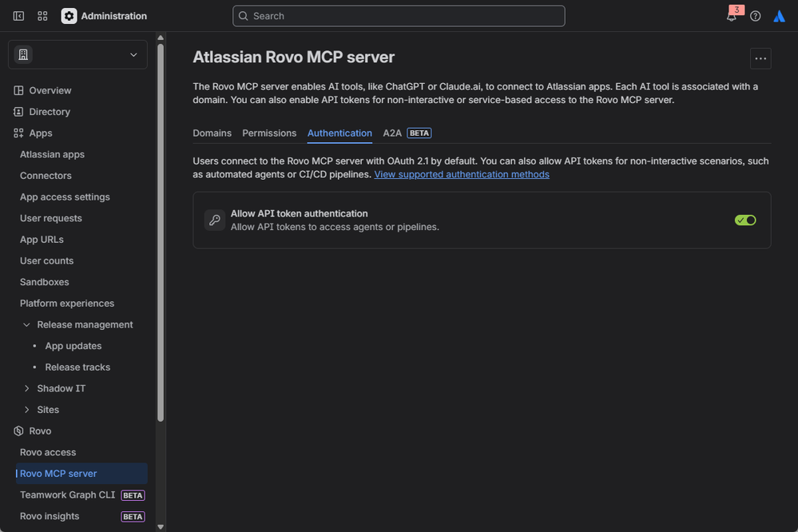Viewport: 798px width, 532px height.
Task: Expand the Shadow IT section
Action: point(26,388)
